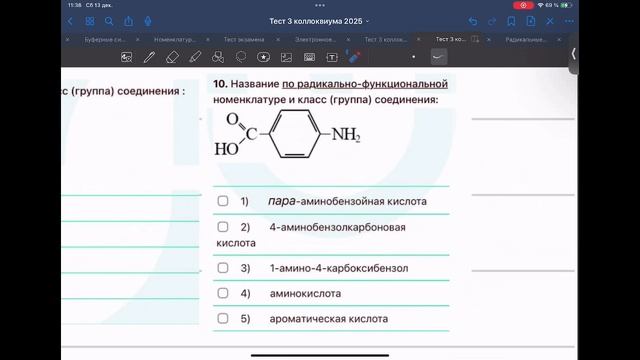Viewport: 640px width, 360px height.
Task: Select the Lasso tool
Action: click(x=241, y=57)
